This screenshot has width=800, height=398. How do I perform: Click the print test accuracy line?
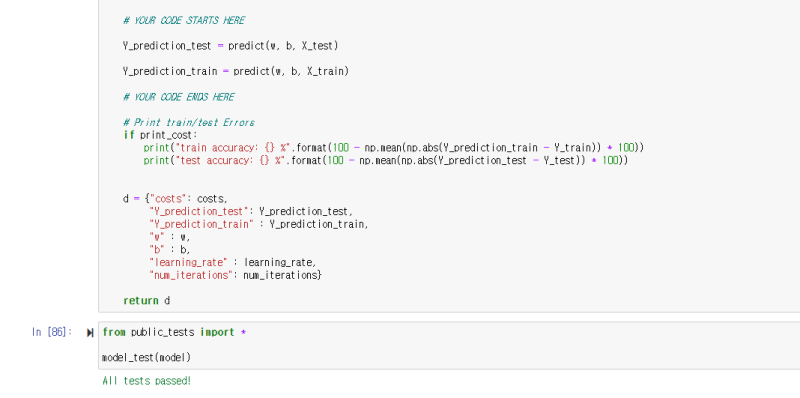386,161
